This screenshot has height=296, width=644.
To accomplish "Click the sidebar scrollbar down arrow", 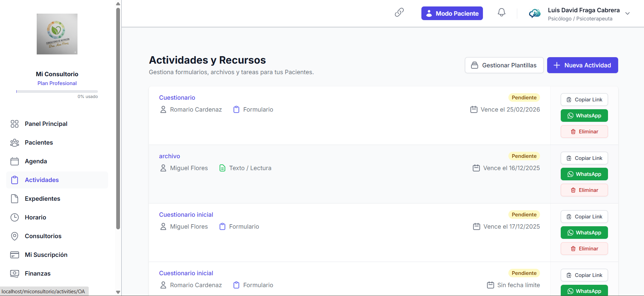I will click(118, 292).
